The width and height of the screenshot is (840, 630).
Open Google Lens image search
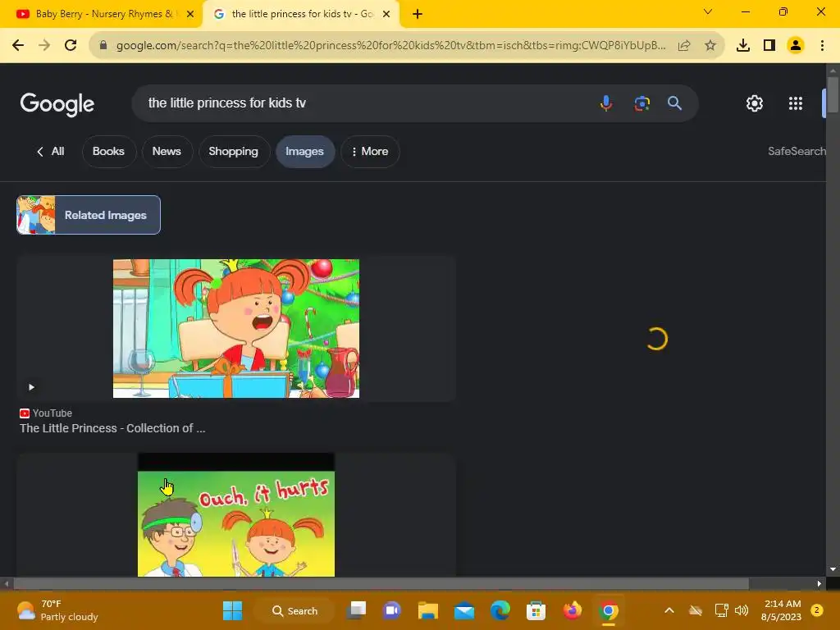point(641,103)
